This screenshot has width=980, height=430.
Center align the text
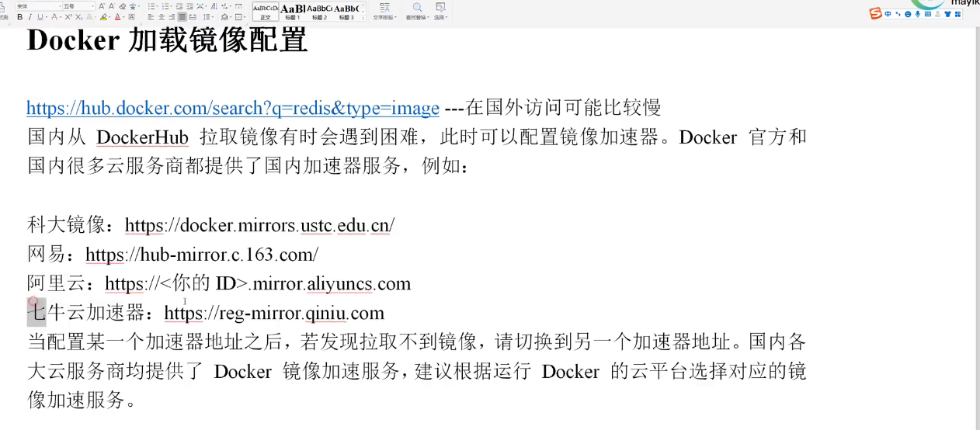coord(162,17)
